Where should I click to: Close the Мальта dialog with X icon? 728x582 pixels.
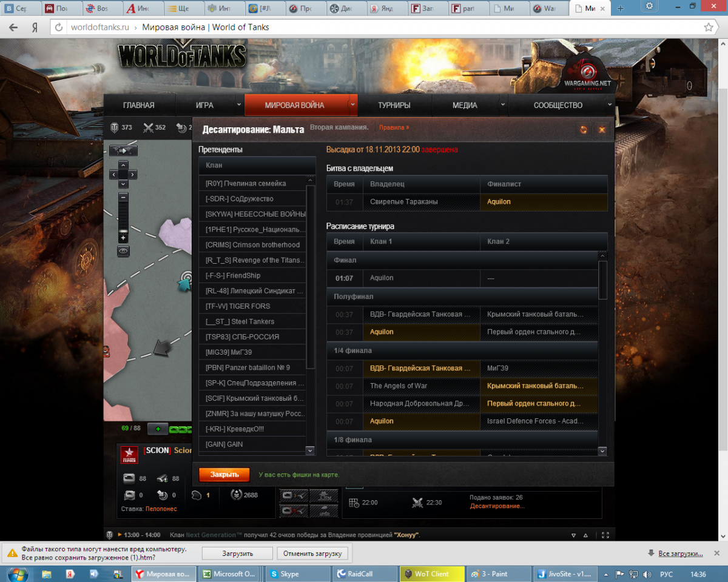[x=602, y=129]
